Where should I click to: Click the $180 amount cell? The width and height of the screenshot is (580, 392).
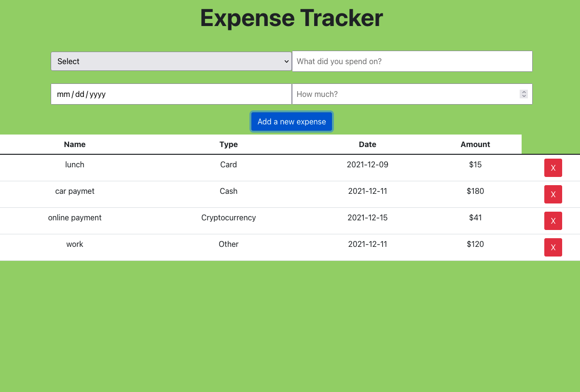click(475, 191)
